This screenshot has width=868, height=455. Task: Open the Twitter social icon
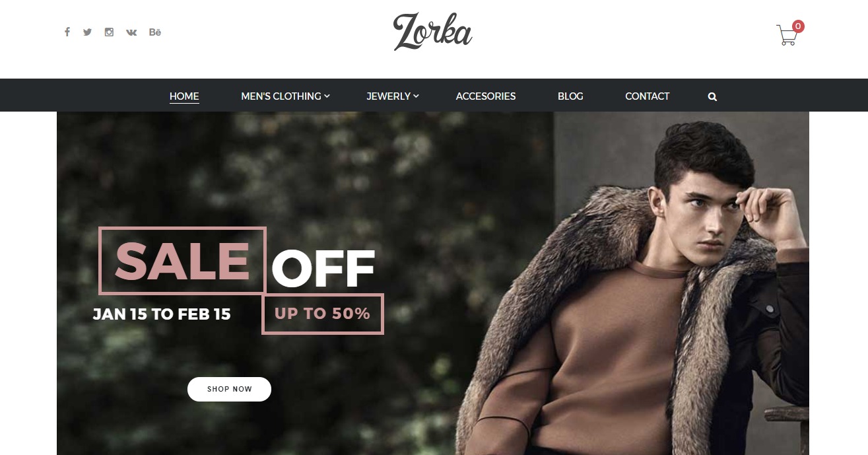pyautogui.click(x=87, y=32)
